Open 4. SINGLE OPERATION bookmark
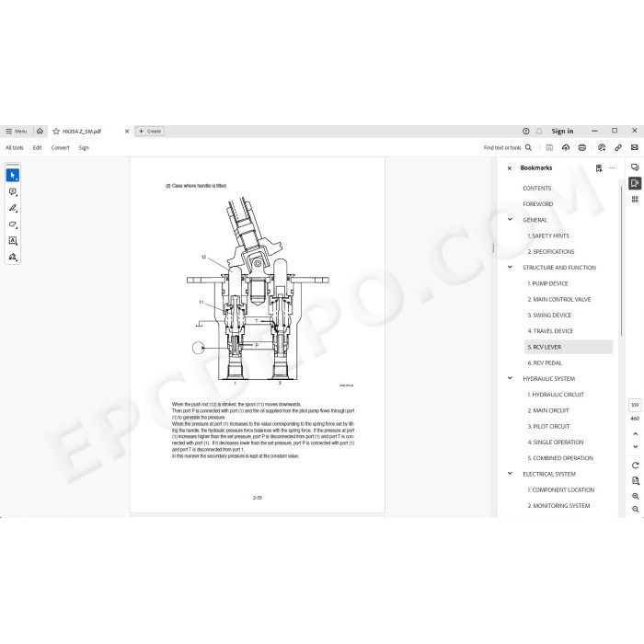 tap(556, 443)
